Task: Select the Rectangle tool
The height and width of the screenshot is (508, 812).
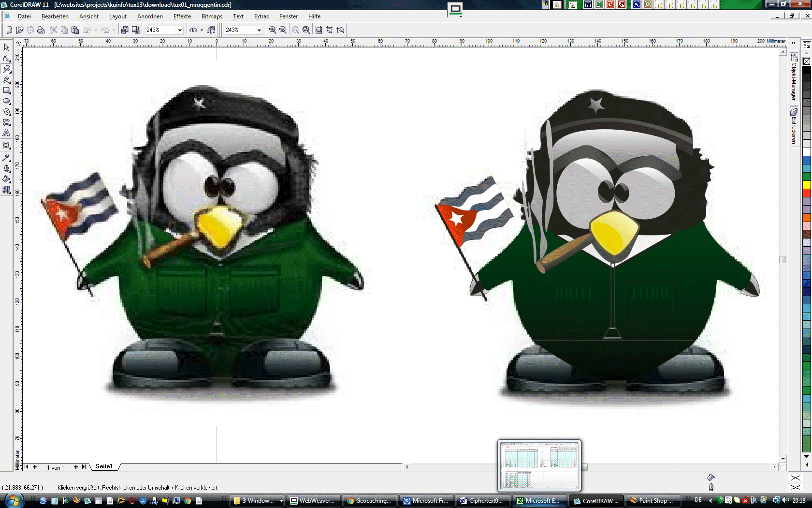Action: point(6,90)
